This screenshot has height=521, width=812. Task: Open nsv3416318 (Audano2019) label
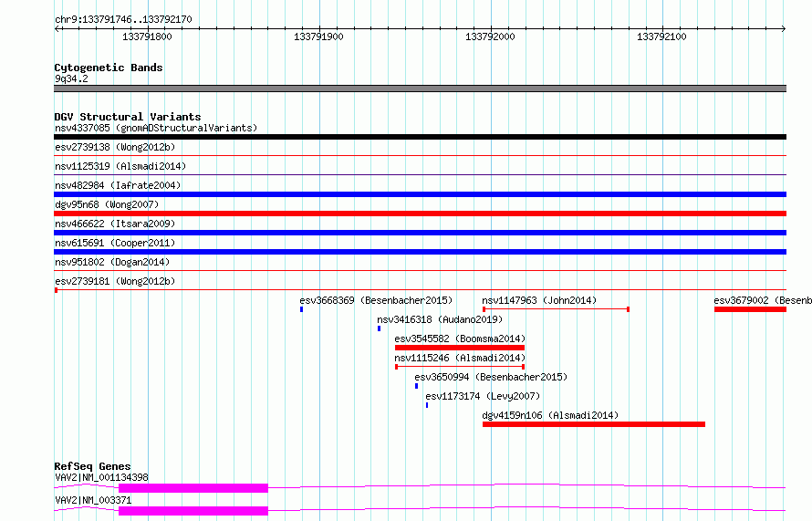440,319
